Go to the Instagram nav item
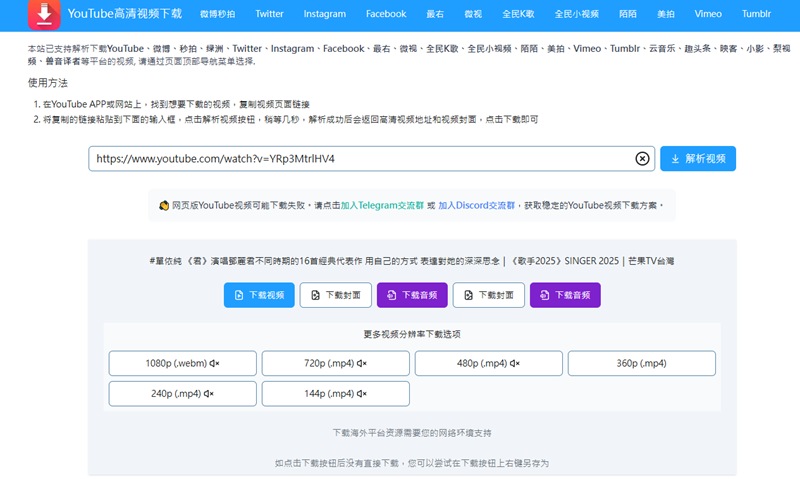Image resolution: width=800 pixels, height=479 pixels. 324,14
